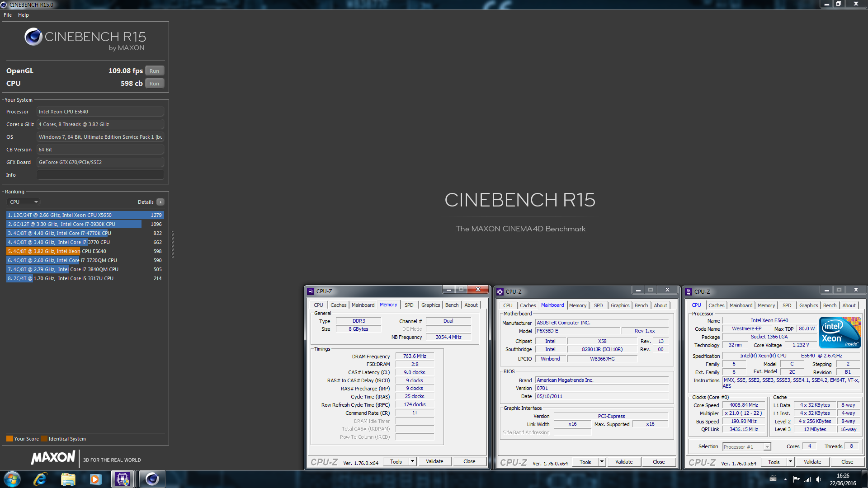
Task: Open Tools dropdown arrow in Memory CPU-Z window
Action: point(412,461)
